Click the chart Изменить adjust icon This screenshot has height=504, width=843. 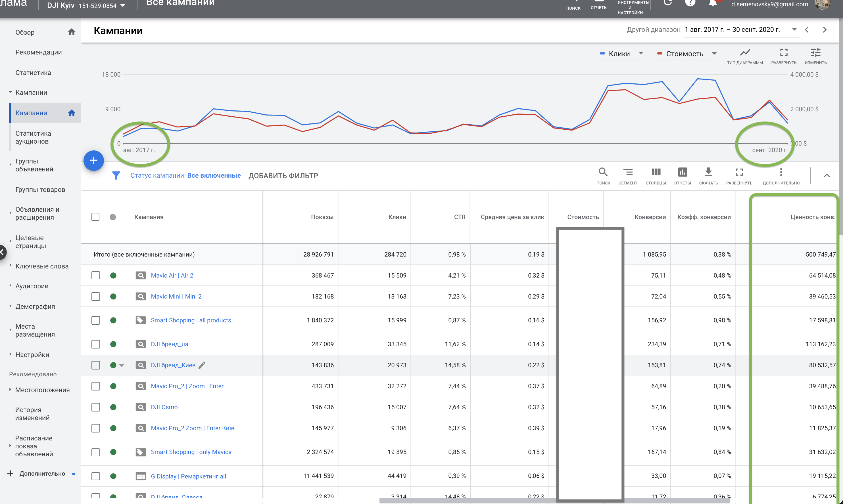pos(815,52)
